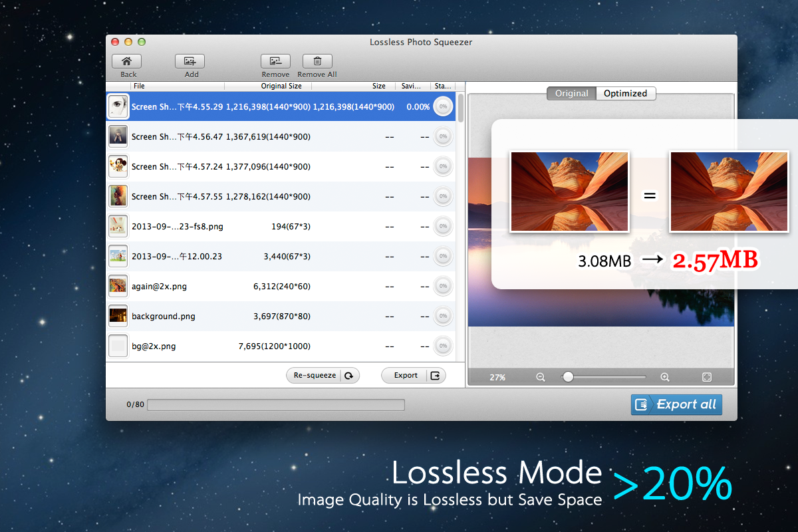The height and width of the screenshot is (532, 798).
Task: Click the 27% zoom level text
Action: [x=497, y=378]
